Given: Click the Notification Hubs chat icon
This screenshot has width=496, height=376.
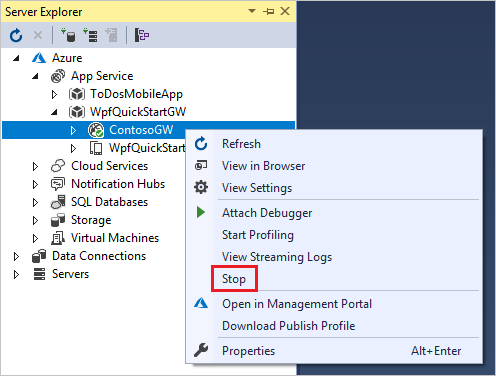Looking at the screenshot, I should (58, 184).
